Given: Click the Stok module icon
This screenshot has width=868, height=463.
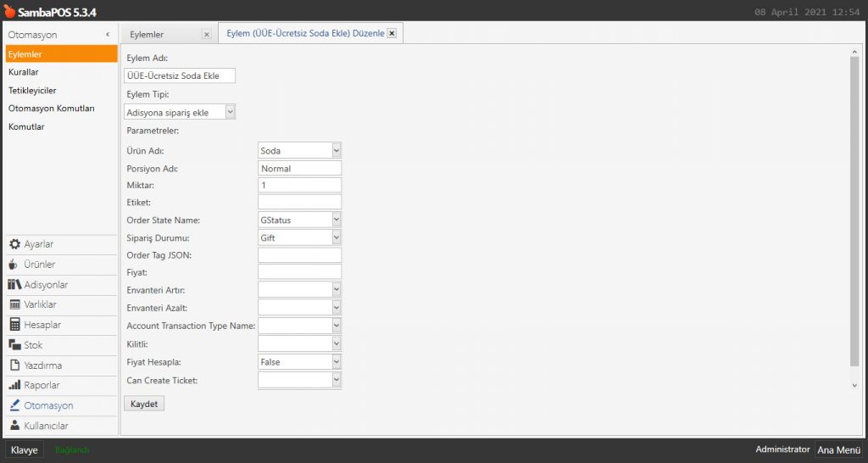Looking at the screenshot, I should [14, 345].
